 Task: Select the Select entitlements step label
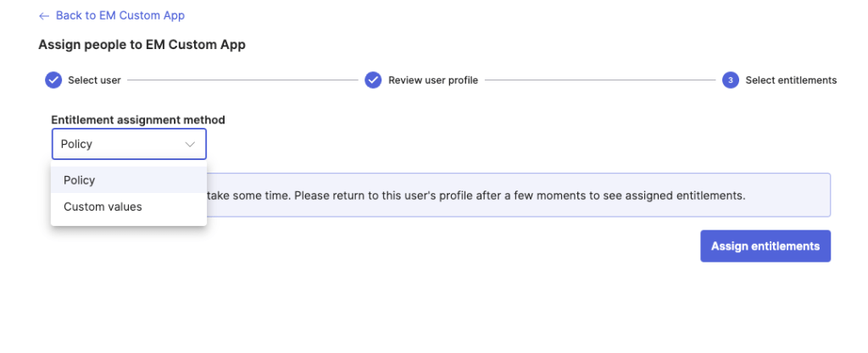pos(791,80)
